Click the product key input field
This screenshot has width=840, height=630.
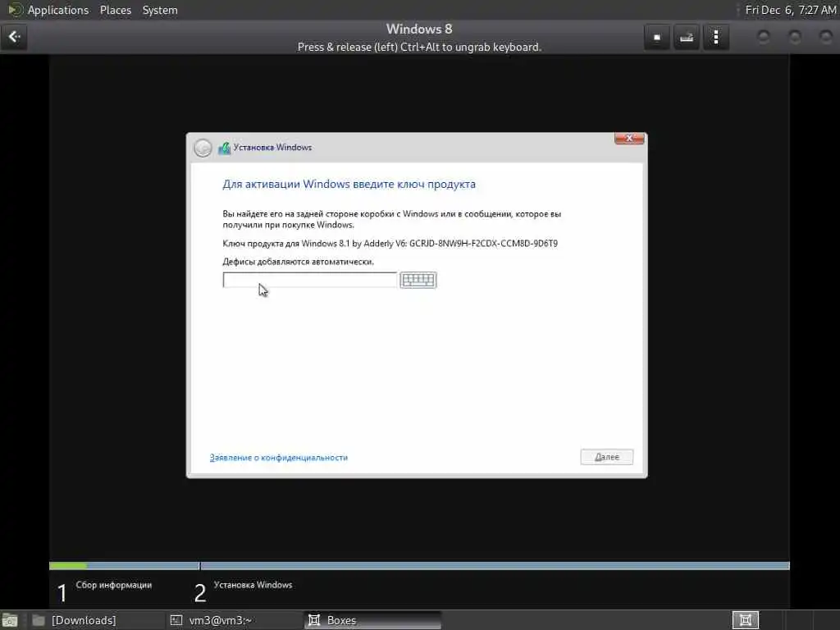click(309, 280)
